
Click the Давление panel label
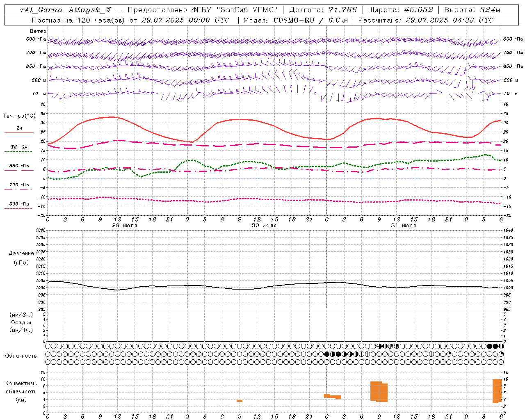[x=21, y=253]
